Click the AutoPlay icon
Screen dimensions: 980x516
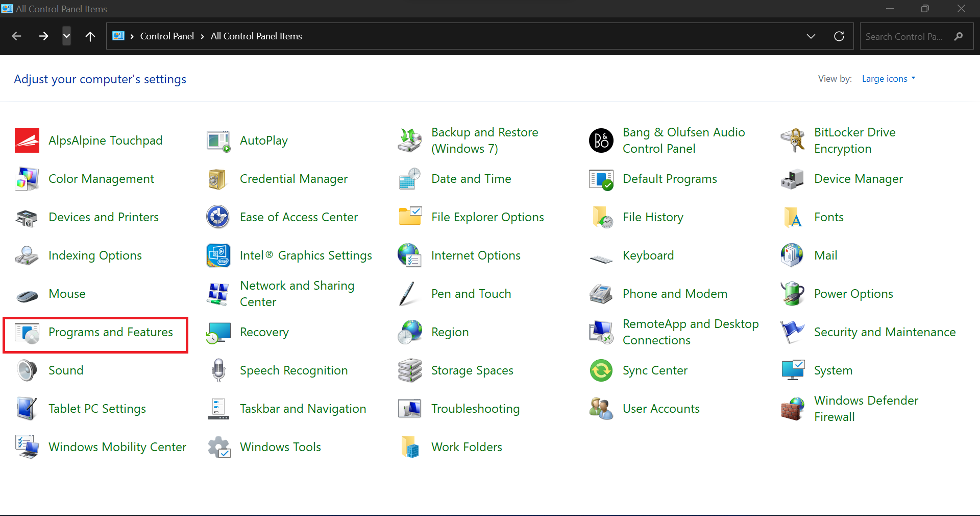(218, 140)
